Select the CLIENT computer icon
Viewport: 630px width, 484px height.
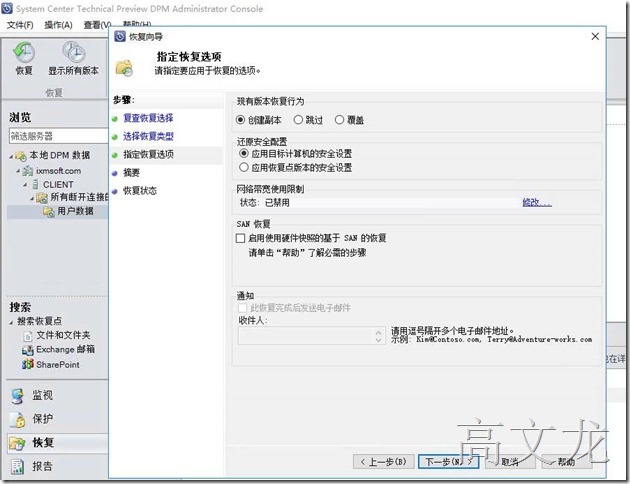click(x=35, y=184)
